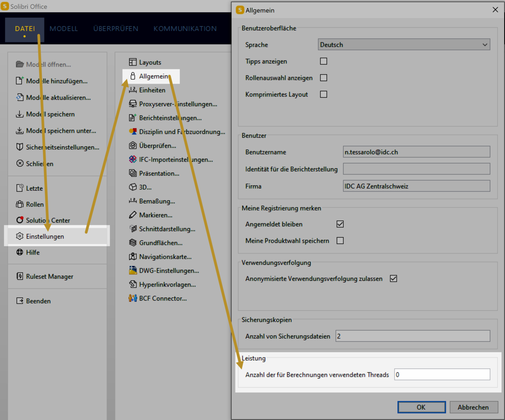Image resolution: width=505 pixels, height=420 pixels.
Task: Switch to the MODELL tab
Action: pos(64,29)
